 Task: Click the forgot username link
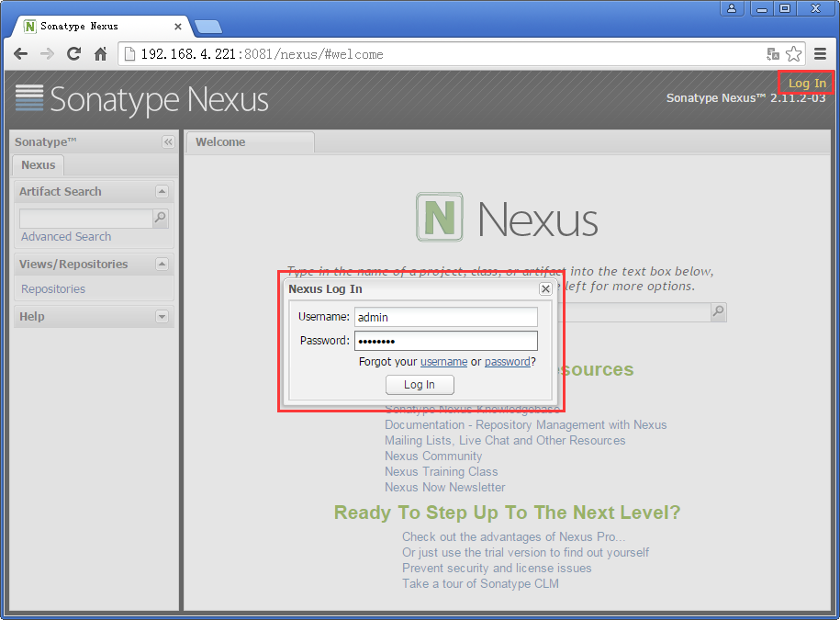pos(443,362)
